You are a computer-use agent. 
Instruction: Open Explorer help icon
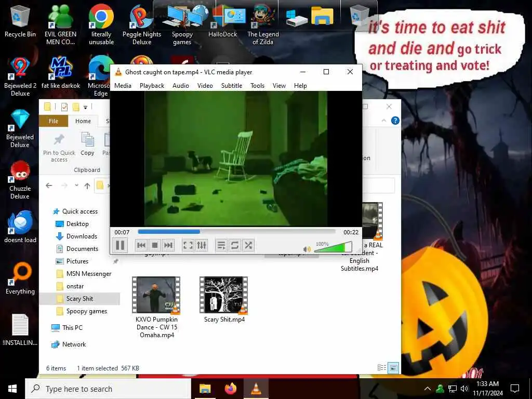pyautogui.click(x=395, y=121)
